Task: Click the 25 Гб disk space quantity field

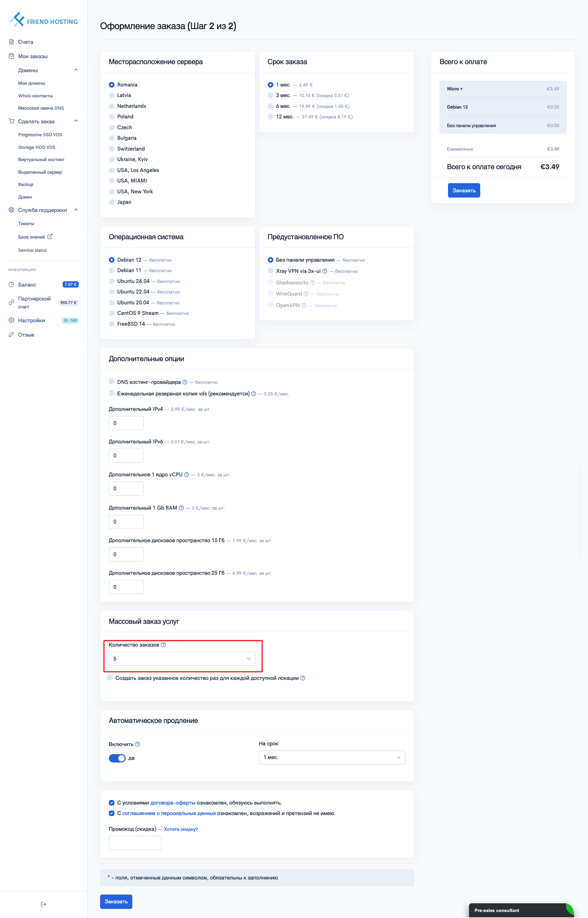Action: pos(126,587)
